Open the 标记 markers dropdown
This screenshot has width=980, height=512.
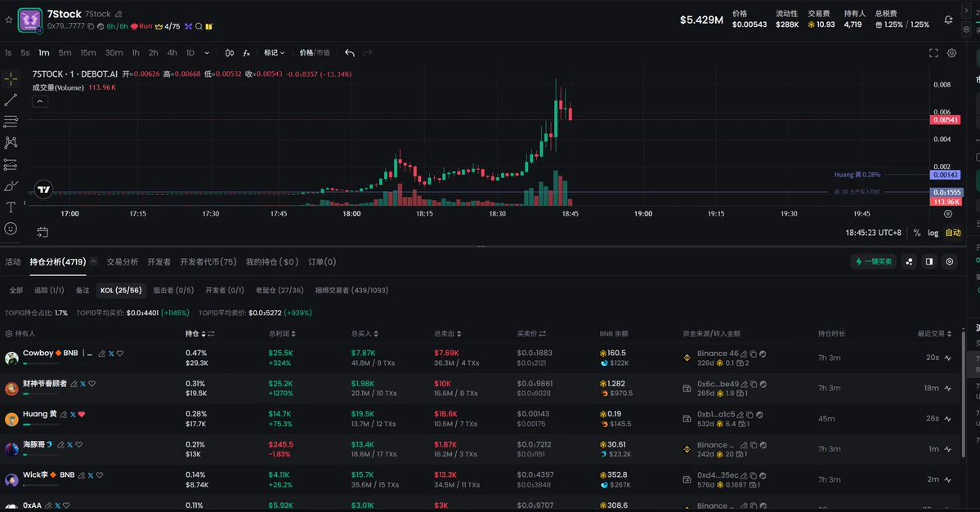point(274,53)
